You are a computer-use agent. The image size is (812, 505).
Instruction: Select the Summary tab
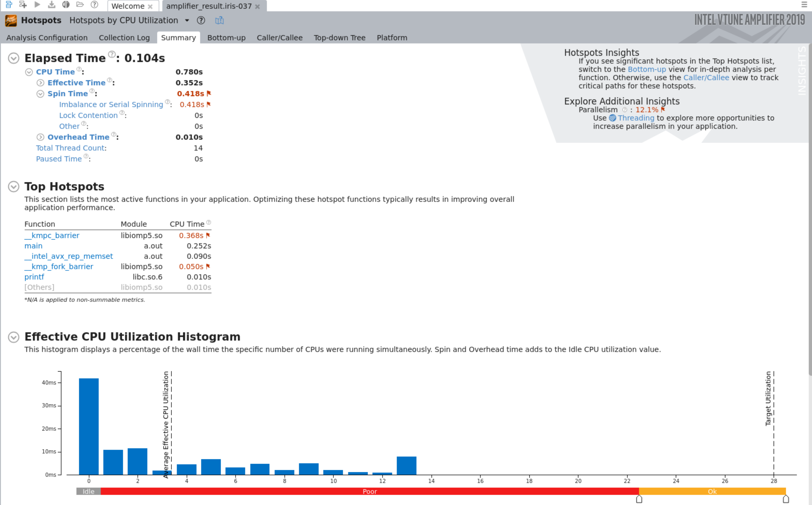pyautogui.click(x=179, y=38)
